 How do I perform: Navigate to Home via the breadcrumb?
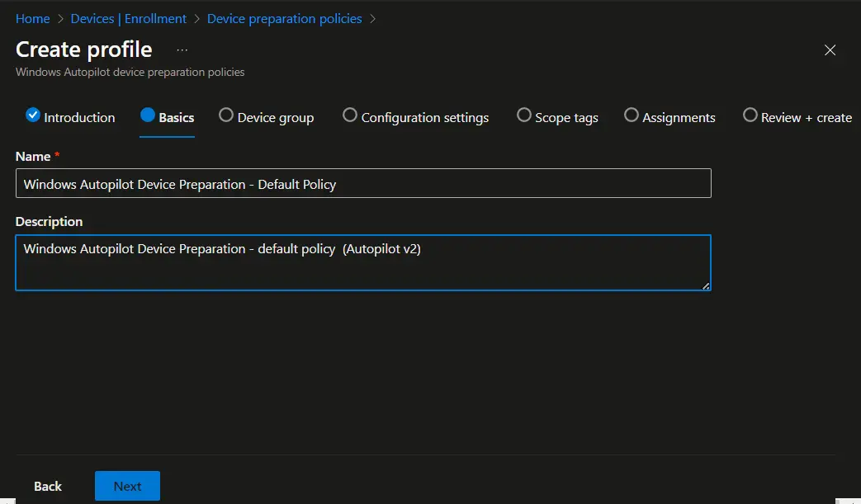[x=32, y=18]
